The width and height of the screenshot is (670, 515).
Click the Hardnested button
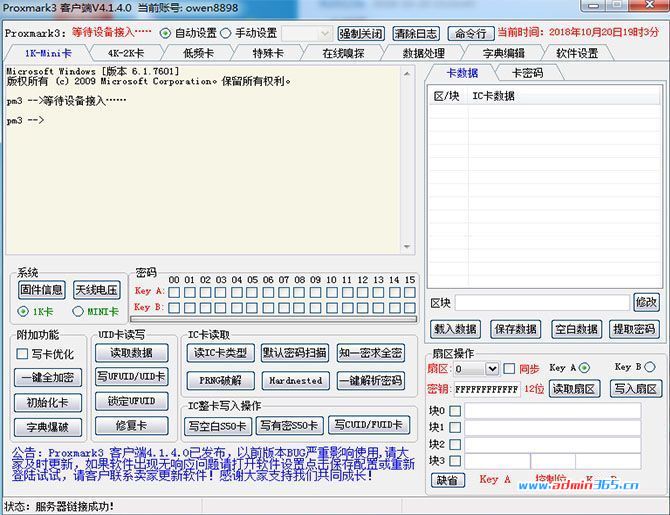coord(296,380)
